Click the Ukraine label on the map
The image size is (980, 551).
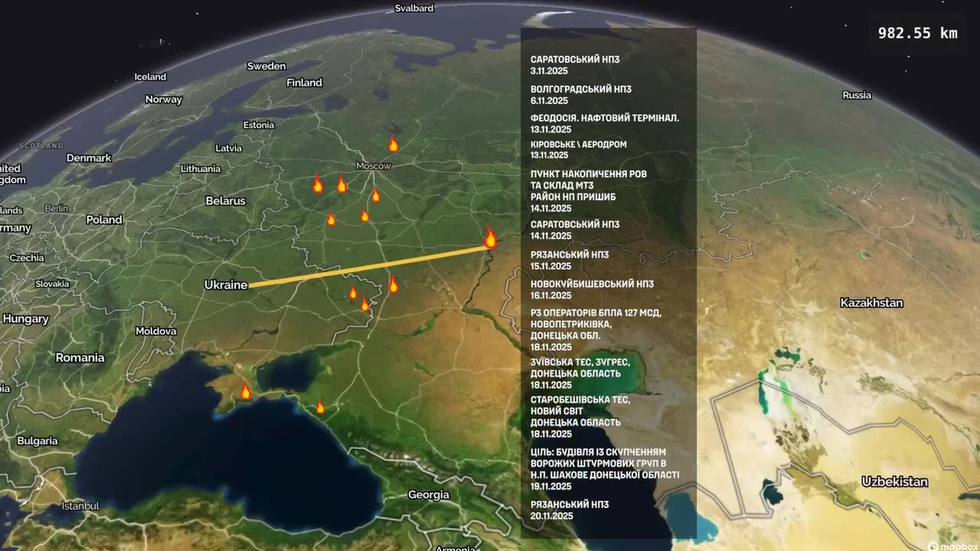tap(226, 285)
